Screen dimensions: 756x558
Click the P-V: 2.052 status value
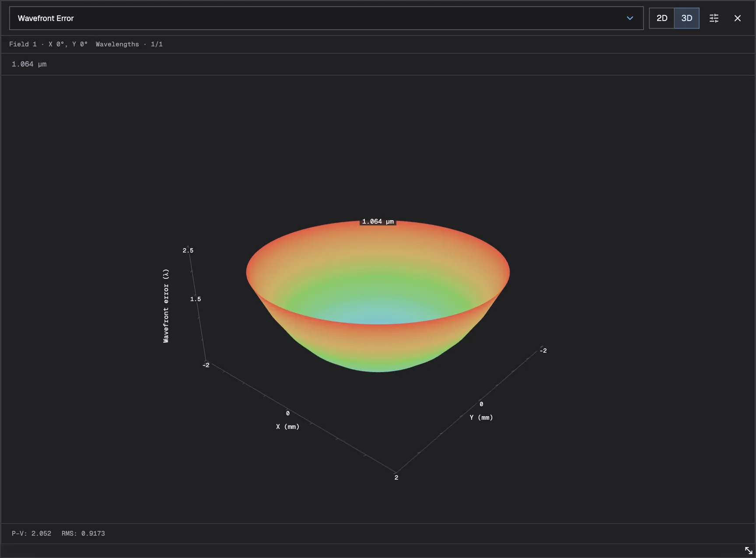tap(31, 533)
